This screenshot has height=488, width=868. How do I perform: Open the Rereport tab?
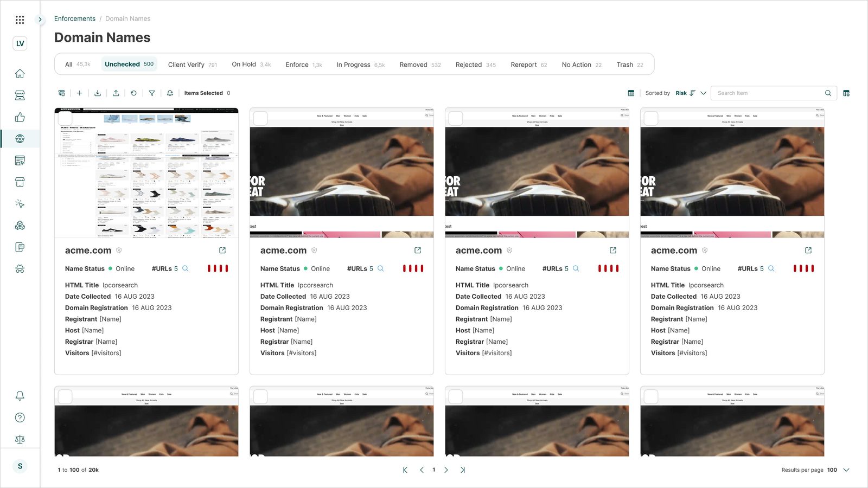tap(529, 65)
